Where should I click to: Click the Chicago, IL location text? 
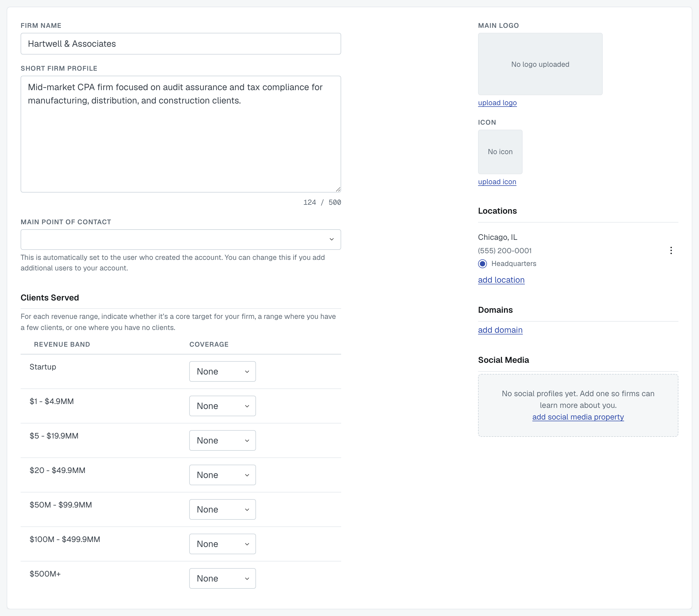497,237
